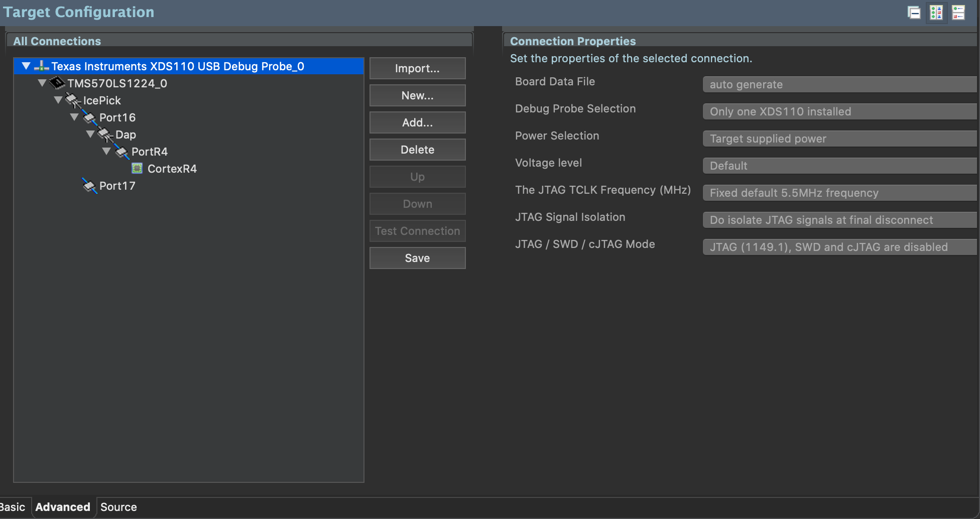Click the port icon beside Port16

89,117
